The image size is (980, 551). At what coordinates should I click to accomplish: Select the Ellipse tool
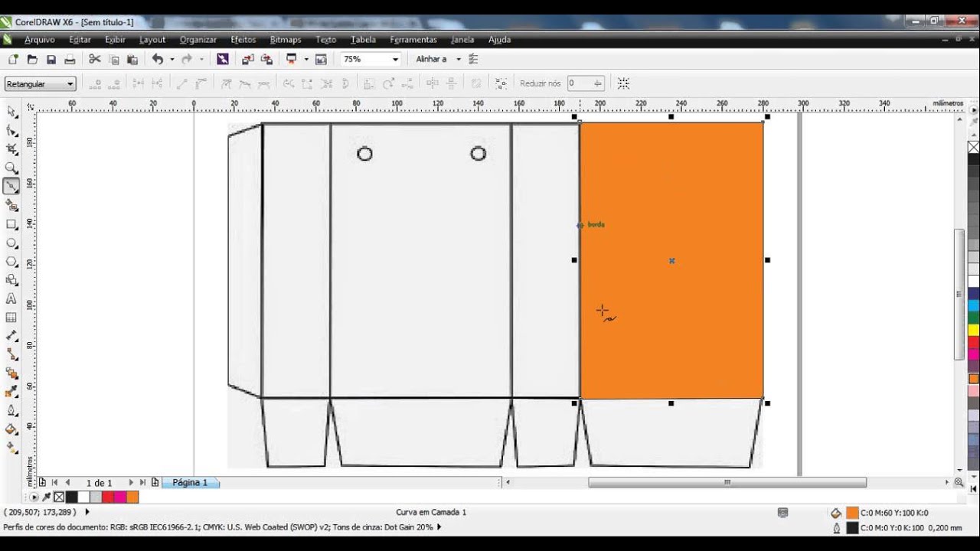point(11,243)
